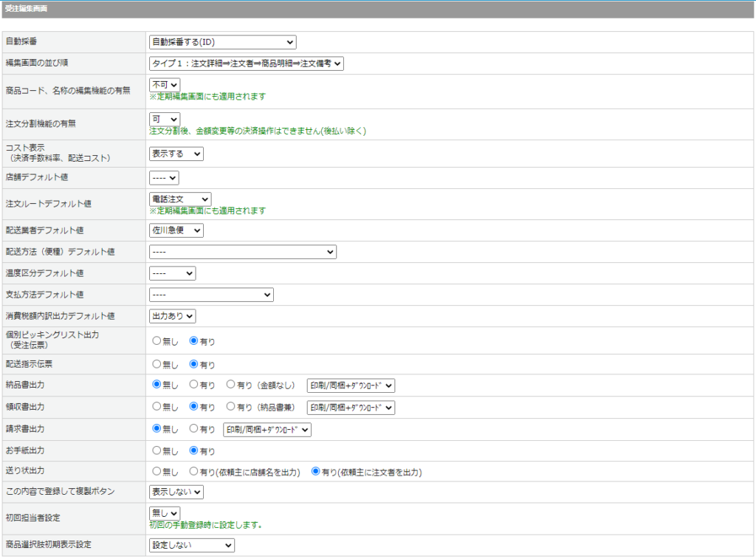The height and width of the screenshot is (559, 756).
Task: Open この内容で登録して複製ボタン dropdown
Action: coord(176,493)
